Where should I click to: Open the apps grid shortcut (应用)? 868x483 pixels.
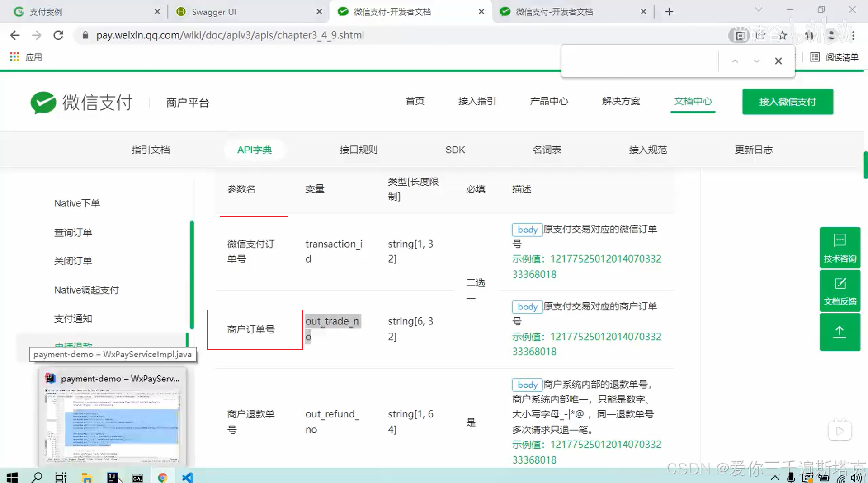pos(26,57)
